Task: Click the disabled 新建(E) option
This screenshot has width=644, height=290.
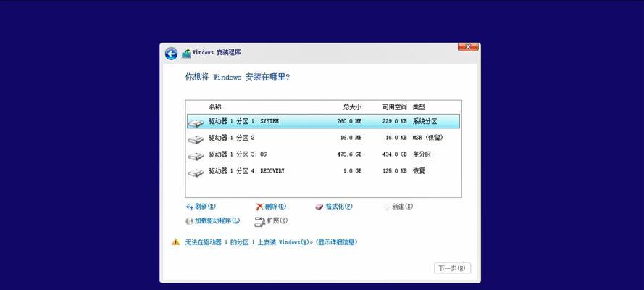Action: (402, 207)
